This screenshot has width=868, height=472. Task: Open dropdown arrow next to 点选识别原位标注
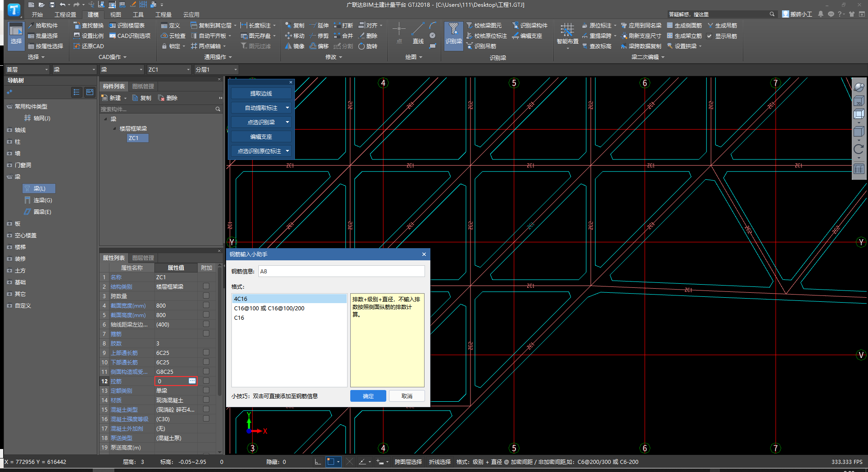click(287, 151)
